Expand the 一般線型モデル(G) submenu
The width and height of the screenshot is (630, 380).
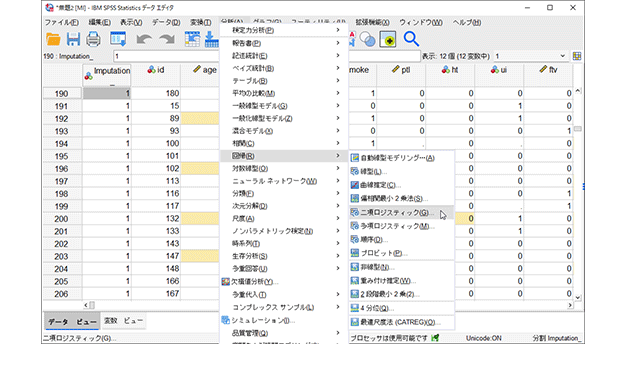tap(338, 106)
